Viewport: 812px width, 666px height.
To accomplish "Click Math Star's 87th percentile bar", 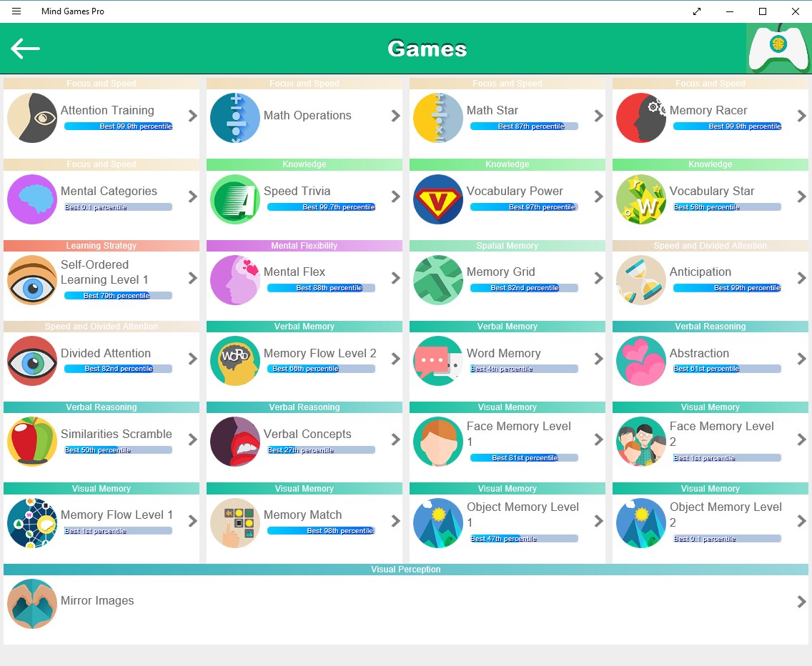I will tap(524, 126).
